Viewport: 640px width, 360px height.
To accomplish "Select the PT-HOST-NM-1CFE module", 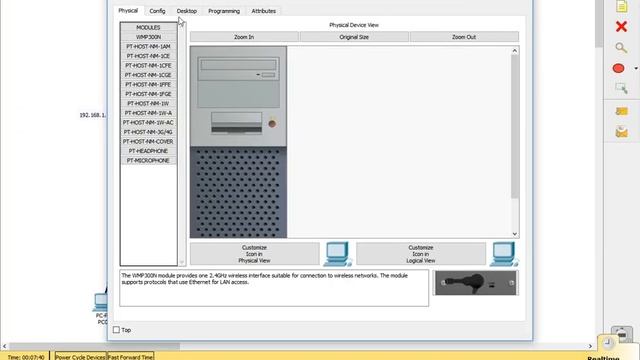I will [148, 65].
